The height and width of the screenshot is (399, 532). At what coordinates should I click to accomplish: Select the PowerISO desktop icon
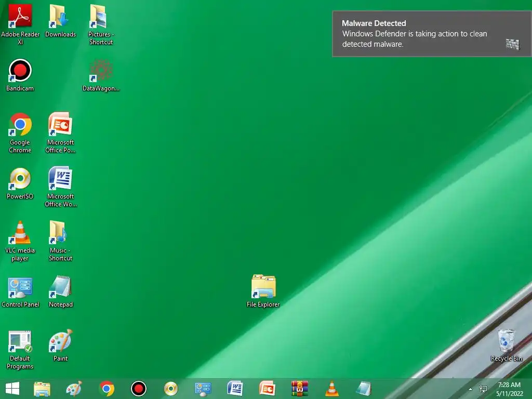click(20, 183)
